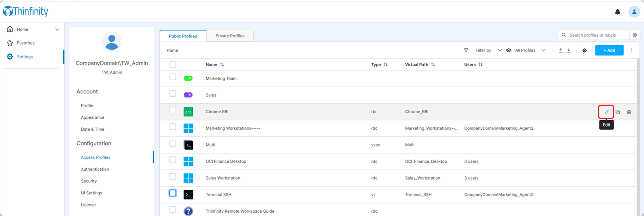
Task: Click the notification bell icon
Action: click(x=618, y=12)
